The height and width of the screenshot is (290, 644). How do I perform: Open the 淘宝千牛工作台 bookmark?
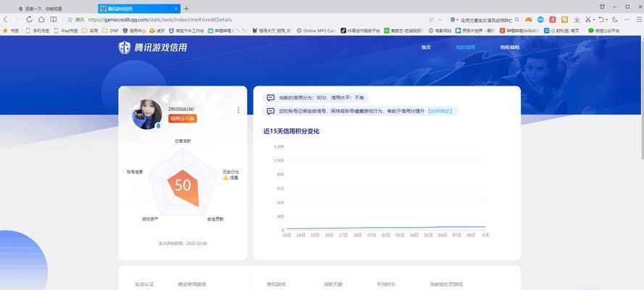(x=186, y=30)
